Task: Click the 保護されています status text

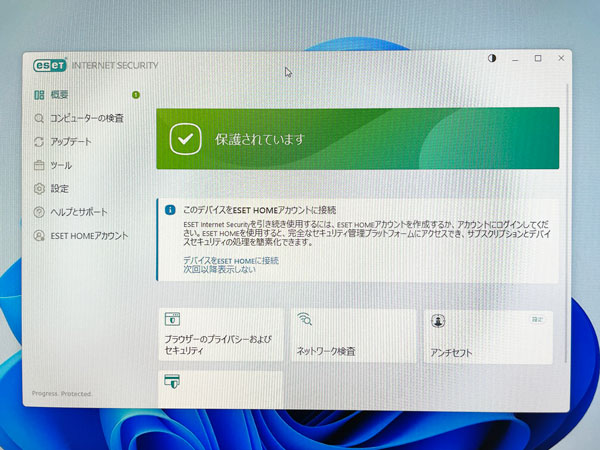Action: (259, 139)
